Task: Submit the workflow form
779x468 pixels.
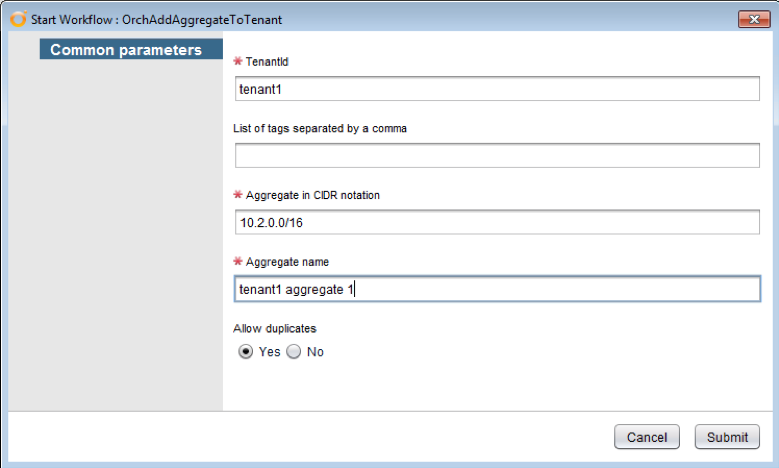Action: pos(727,437)
